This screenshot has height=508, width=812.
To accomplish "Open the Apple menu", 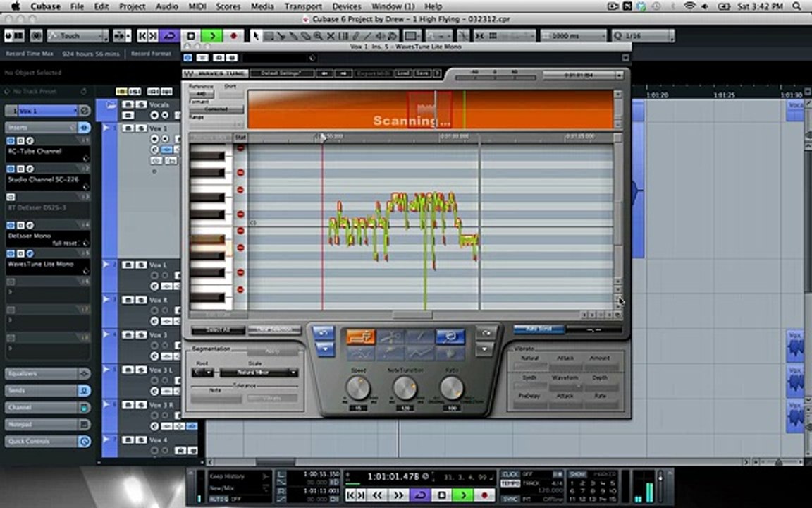I will coord(16,6).
